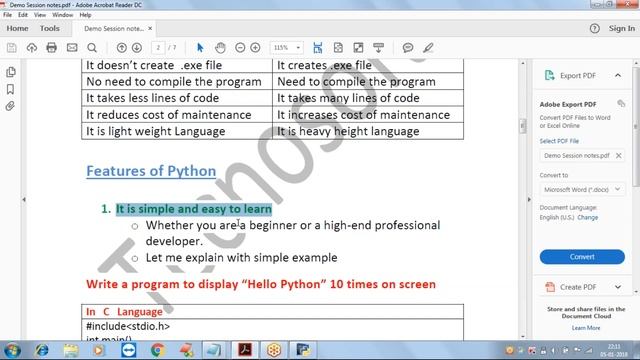Activate the Hand pan tool
Image resolution: width=640 pixels, height=360 pixels.
click(220, 48)
